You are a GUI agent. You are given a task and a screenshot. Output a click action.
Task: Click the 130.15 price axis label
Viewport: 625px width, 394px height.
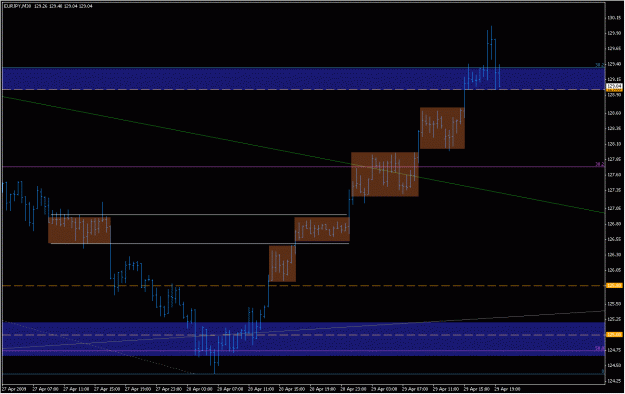pos(614,18)
